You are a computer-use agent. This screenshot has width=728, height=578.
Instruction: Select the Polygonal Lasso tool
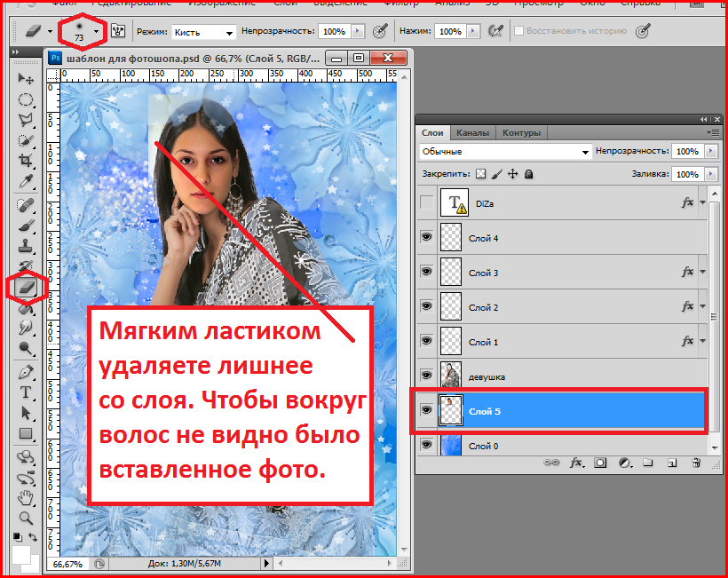[x=26, y=120]
